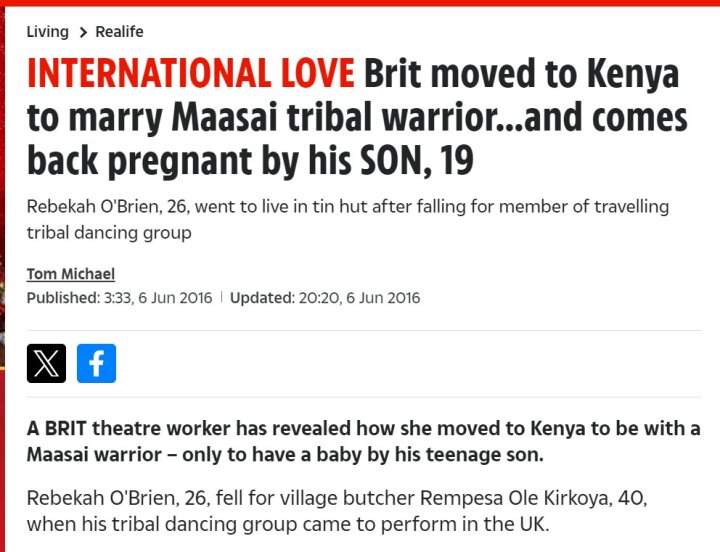Click the Updated 20:20 timestamp
720x552 pixels.
pyautogui.click(x=325, y=298)
